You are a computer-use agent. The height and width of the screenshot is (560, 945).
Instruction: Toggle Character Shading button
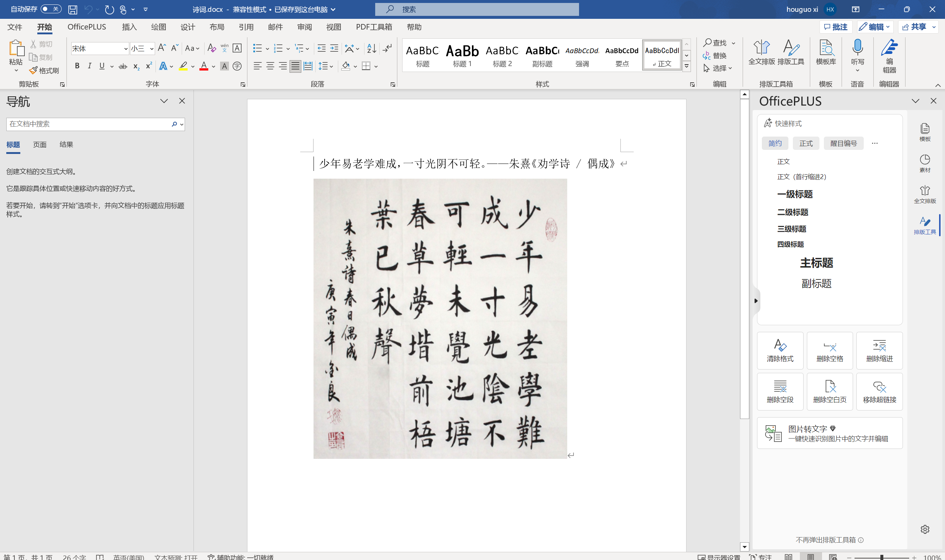pos(224,66)
